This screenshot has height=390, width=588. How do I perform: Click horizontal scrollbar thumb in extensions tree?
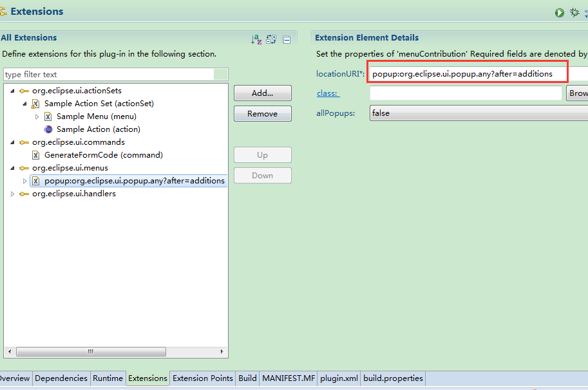[x=91, y=351]
